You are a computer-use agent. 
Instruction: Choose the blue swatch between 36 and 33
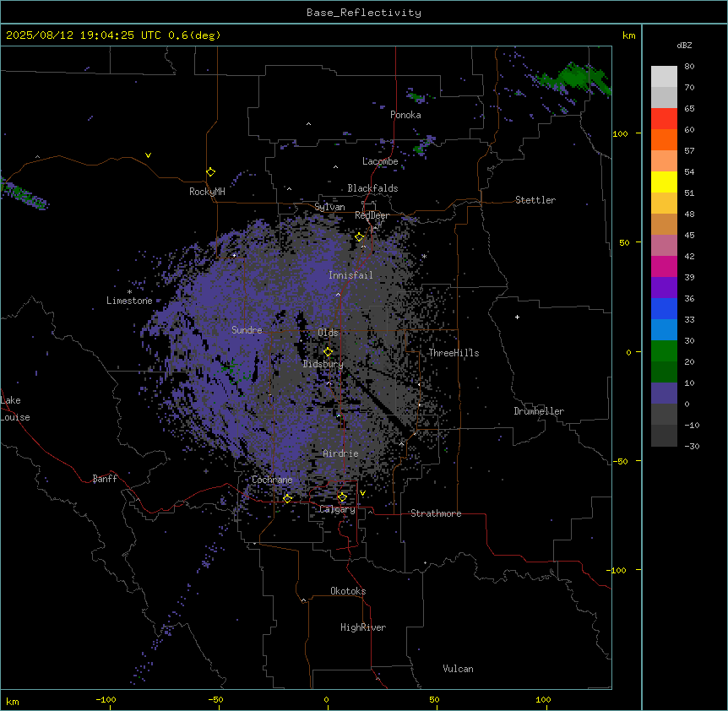point(664,308)
